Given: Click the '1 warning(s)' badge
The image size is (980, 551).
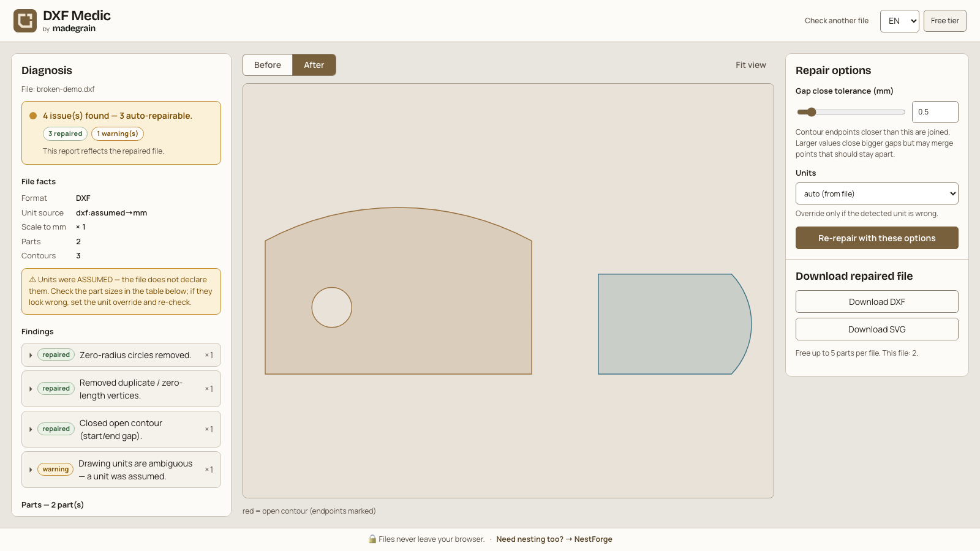Looking at the screenshot, I should point(118,133).
